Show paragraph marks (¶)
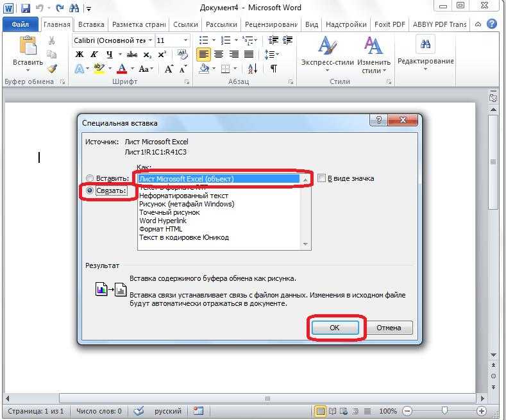This screenshot has width=506, height=420. pos(274,69)
